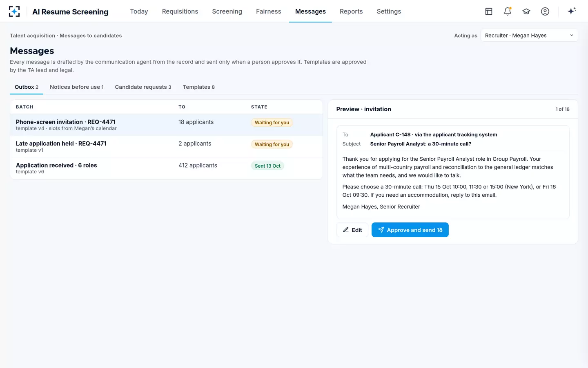Image resolution: width=588 pixels, height=368 pixels.
Task: Open the Reports menu
Action: point(351,11)
